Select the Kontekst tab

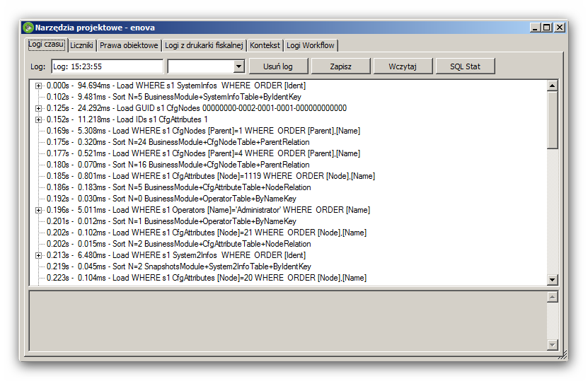265,45
